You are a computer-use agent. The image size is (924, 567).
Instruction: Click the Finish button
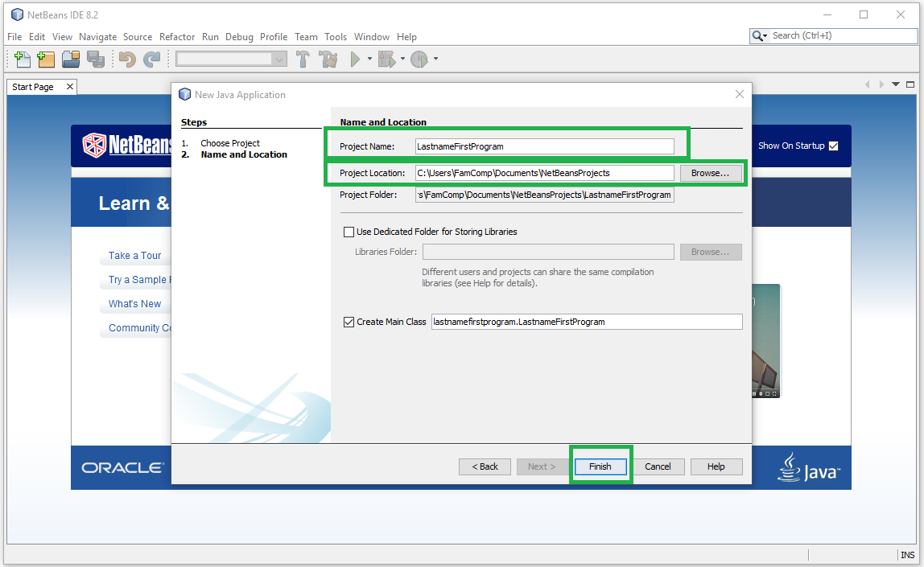point(600,466)
